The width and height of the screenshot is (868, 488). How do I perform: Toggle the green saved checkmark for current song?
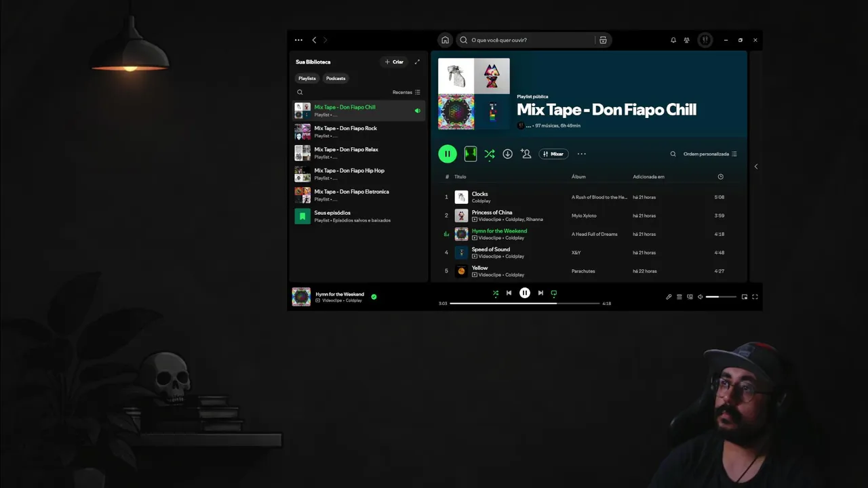[x=374, y=296]
